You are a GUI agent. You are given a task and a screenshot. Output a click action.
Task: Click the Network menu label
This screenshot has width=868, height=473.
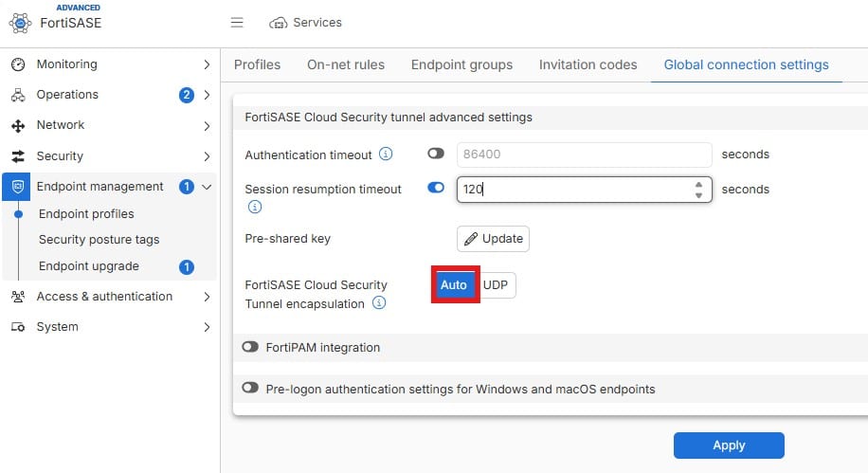[x=61, y=125]
